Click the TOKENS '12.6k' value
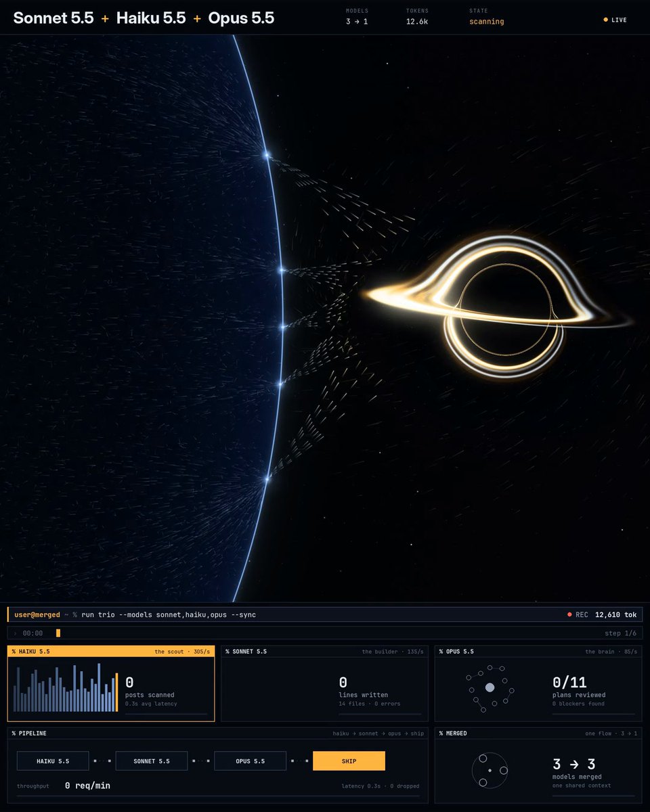650x812 pixels. [x=417, y=22]
